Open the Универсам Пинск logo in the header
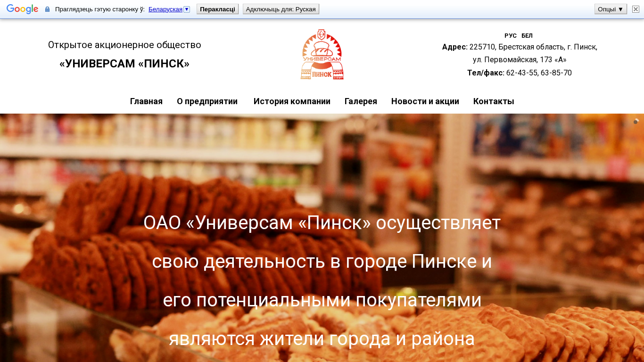644x362 pixels. pos(322,54)
